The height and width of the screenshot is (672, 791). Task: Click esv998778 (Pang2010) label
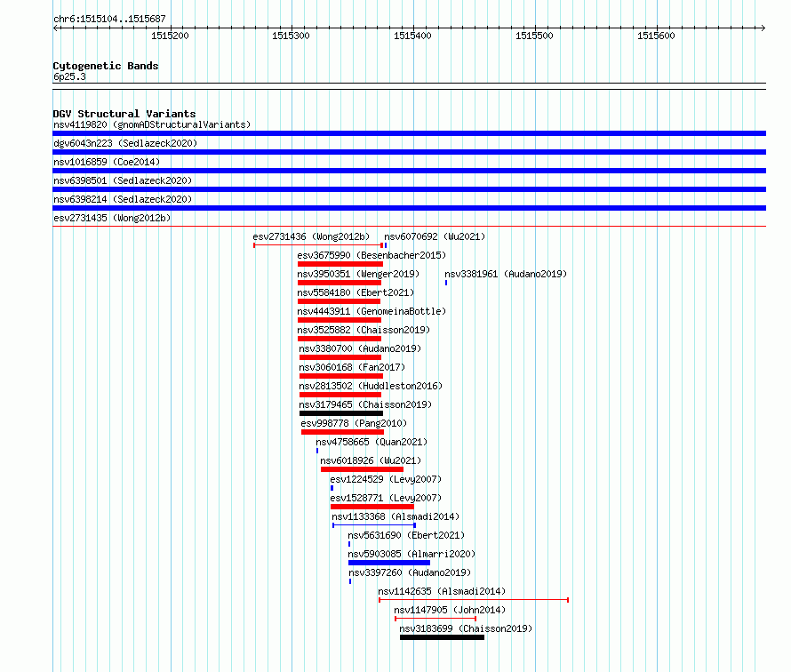coord(354,423)
